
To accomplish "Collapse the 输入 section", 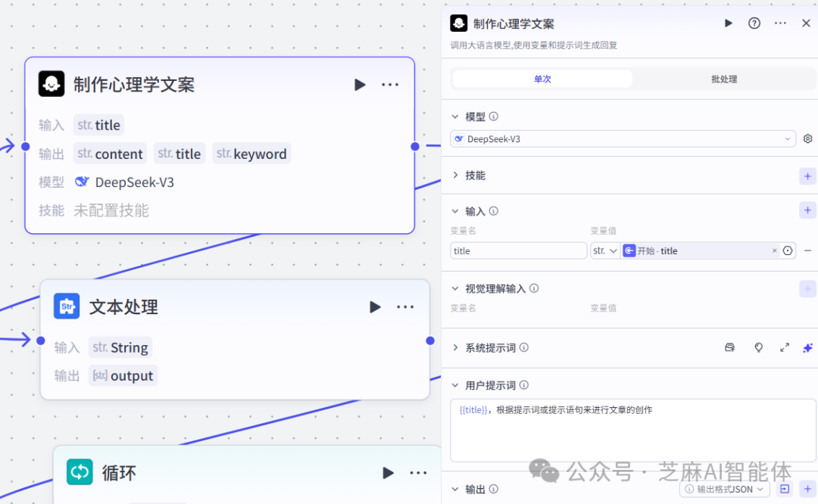I will tap(455, 211).
